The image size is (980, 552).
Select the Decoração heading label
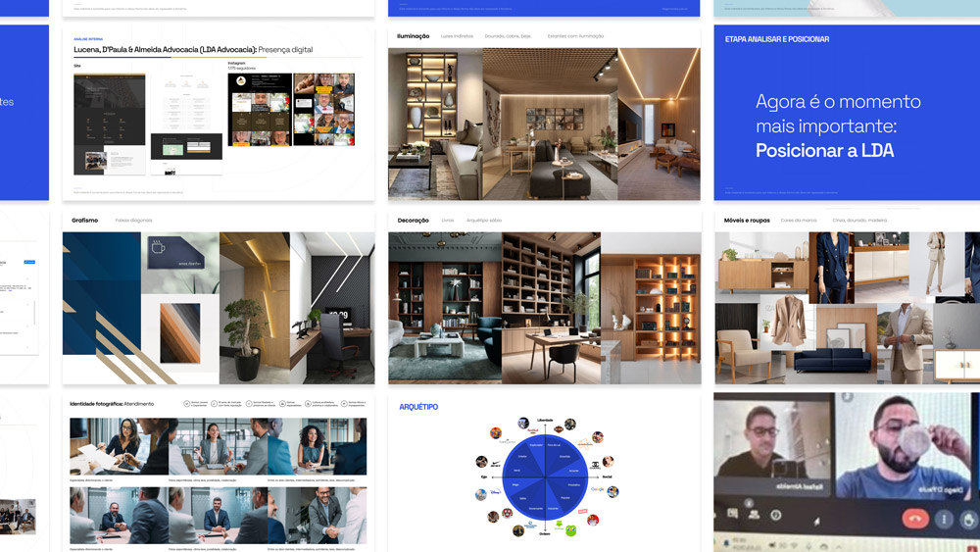(413, 221)
